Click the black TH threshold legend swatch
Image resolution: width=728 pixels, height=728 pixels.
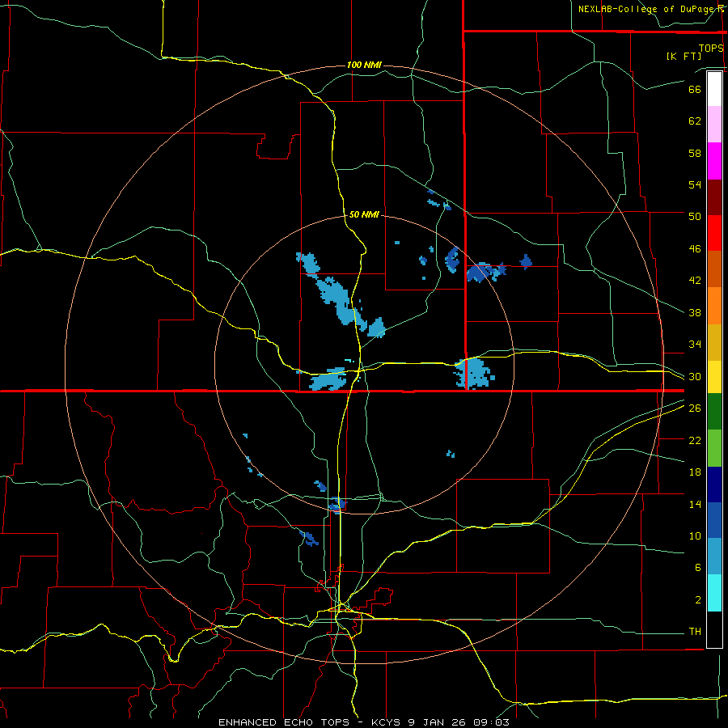[x=714, y=629]
